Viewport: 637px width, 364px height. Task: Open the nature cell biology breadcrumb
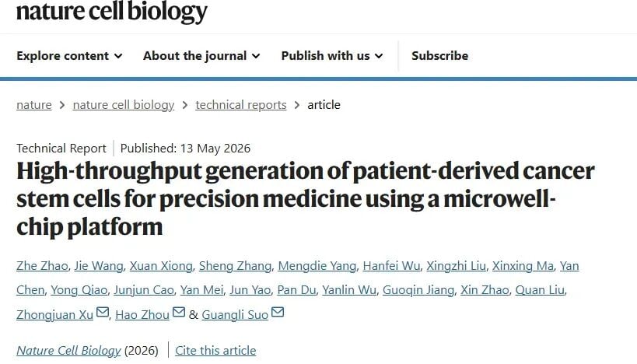pyautogui.click(x=124, y=105)
